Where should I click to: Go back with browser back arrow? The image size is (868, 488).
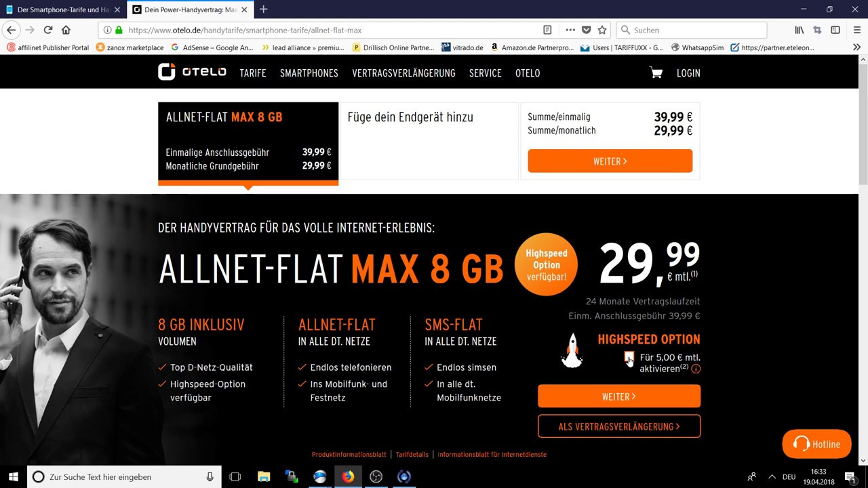point(11,30)
